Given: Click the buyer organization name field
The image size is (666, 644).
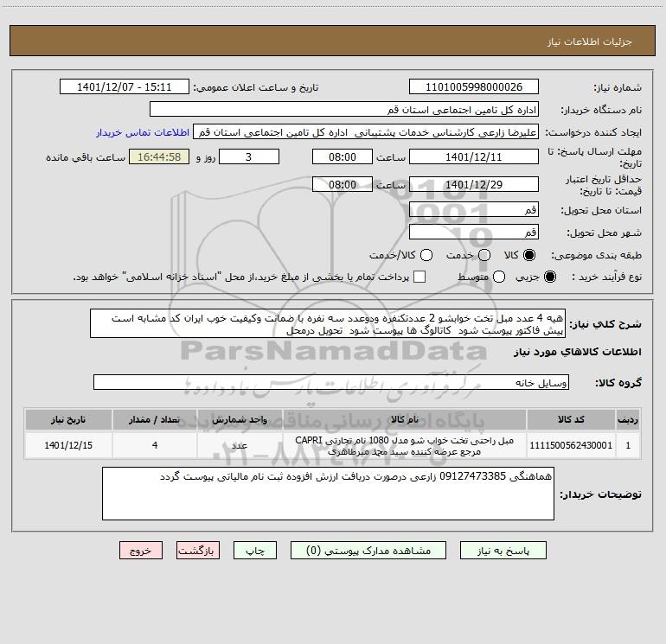Looking at the screenshot, I should [x=344, y=110].
